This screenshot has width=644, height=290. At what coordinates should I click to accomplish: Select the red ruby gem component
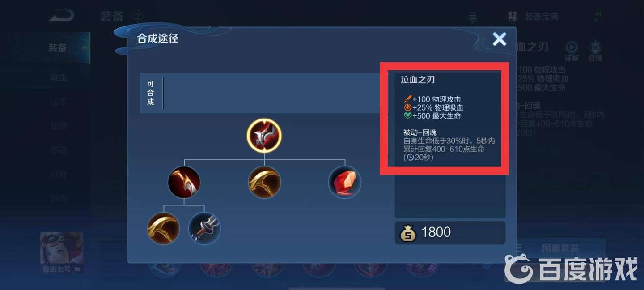click(345, 183)
